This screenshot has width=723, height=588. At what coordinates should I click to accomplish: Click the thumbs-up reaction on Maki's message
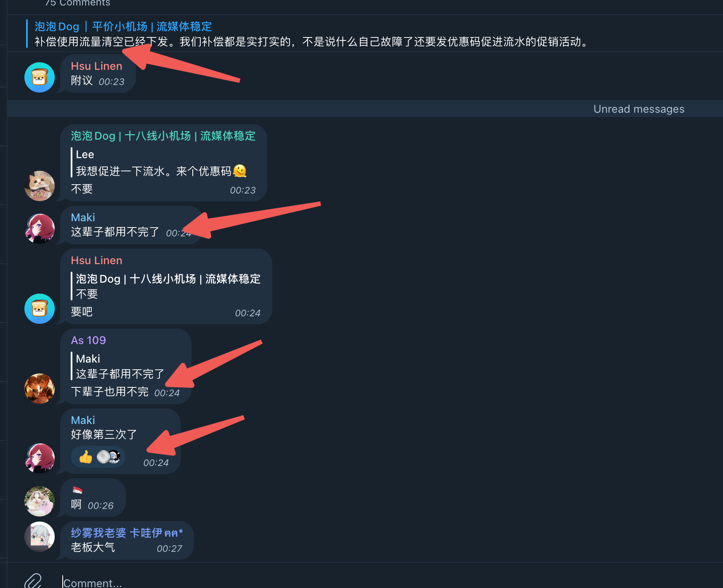tap(85, 457)
